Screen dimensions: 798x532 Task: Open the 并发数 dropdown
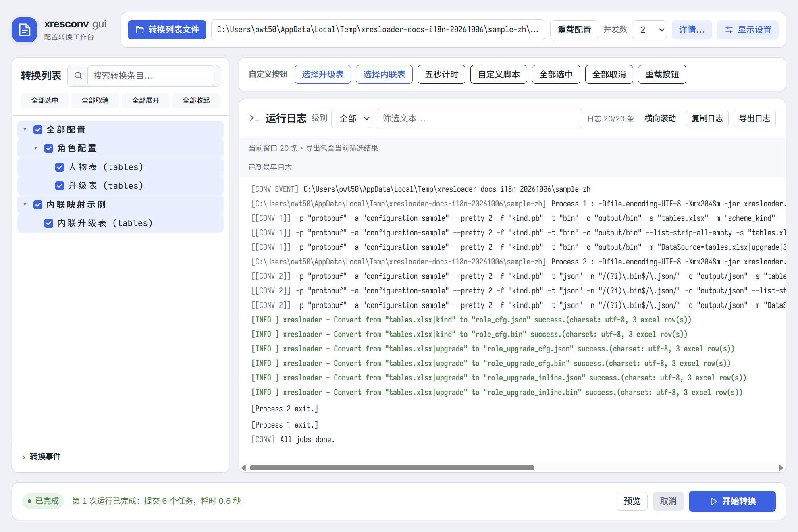pyautogui.click(x=649, y=30)
